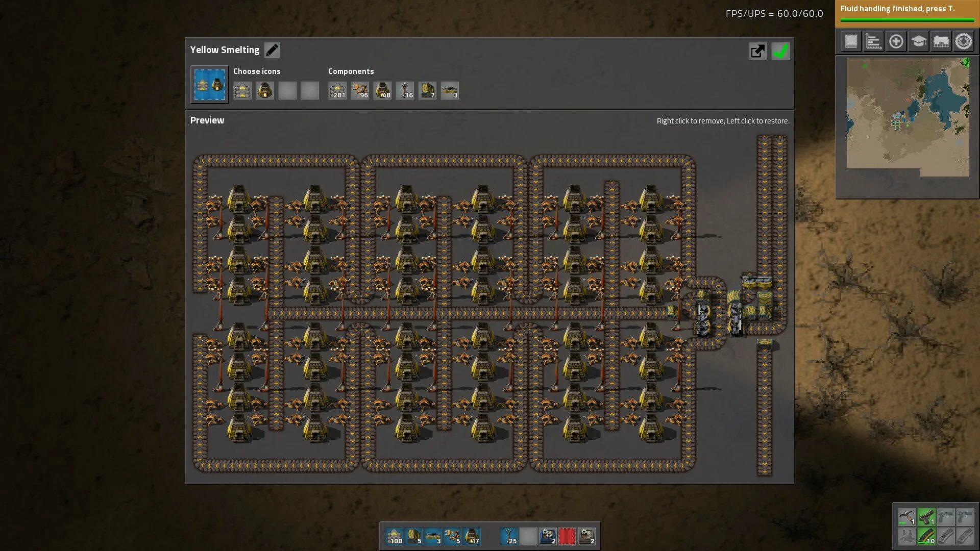Select electric pole stack of 25 in quickbar
Image resolution: width=980 pixels, height=551 pixels.
click(509, 536)
